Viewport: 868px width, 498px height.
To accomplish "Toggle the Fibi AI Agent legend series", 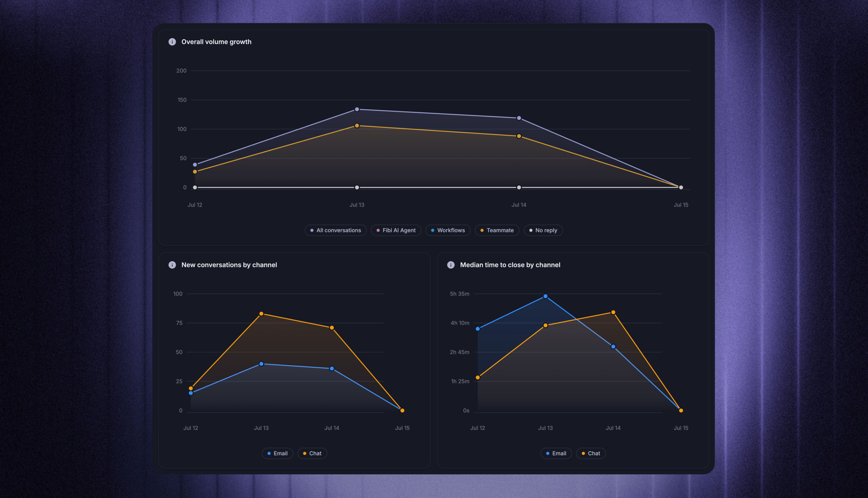I will tap(396, 230).
